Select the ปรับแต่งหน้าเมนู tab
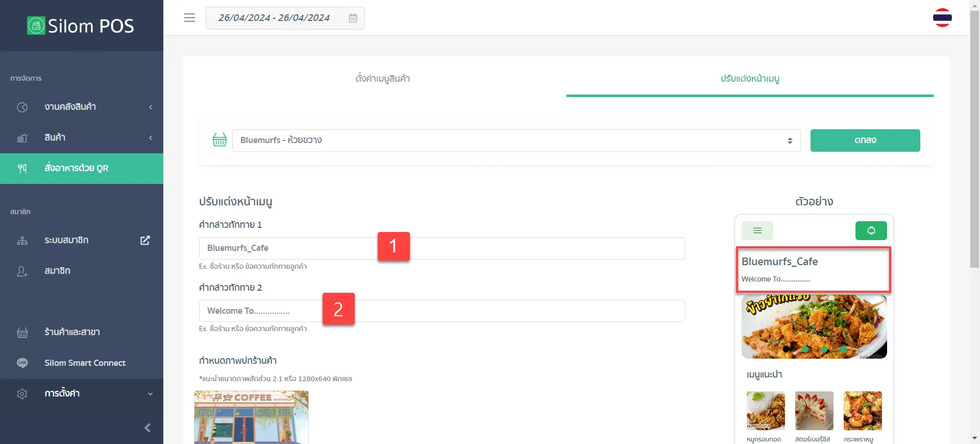Viewport: 980px width, 444px height. click(x=750, y=79)
